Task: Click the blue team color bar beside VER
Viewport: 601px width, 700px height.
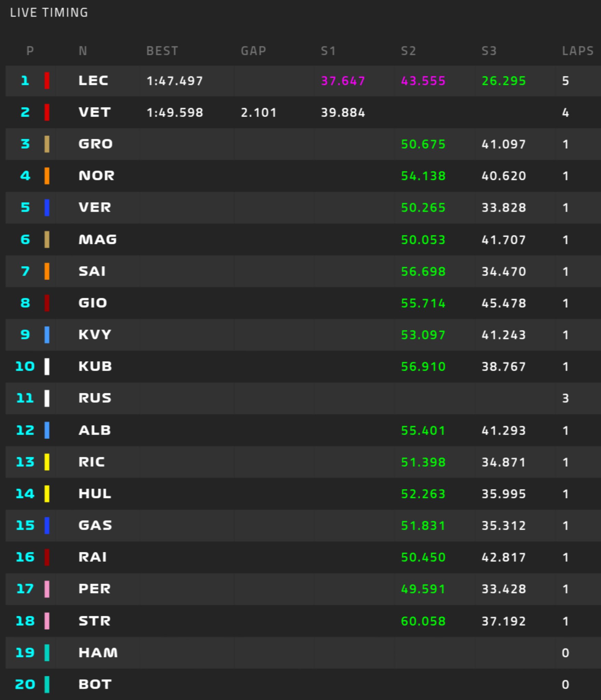Action: [x=47, y=207]
